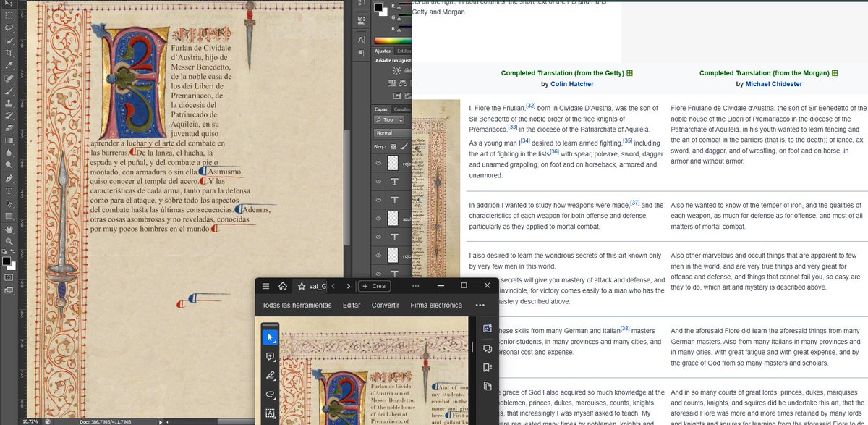The width and height of the screenshot is (868, 425).
Task: Open Todas las herramientas in Acrobat
Action: [x=297, y=305]
